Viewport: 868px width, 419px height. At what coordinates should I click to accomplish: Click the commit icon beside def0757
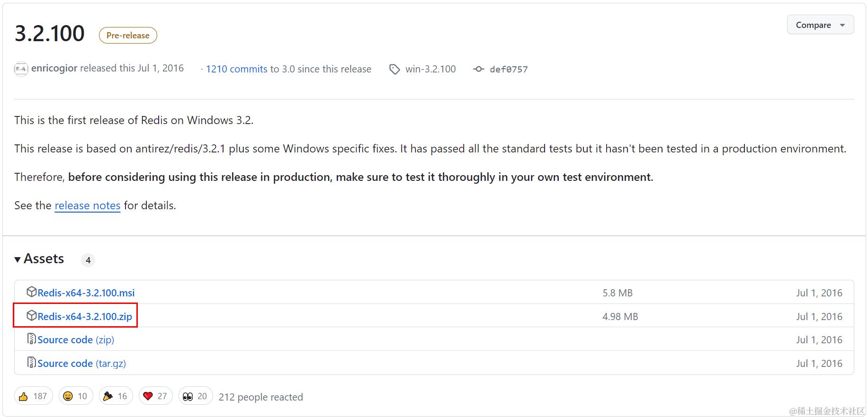click(479, 69)
